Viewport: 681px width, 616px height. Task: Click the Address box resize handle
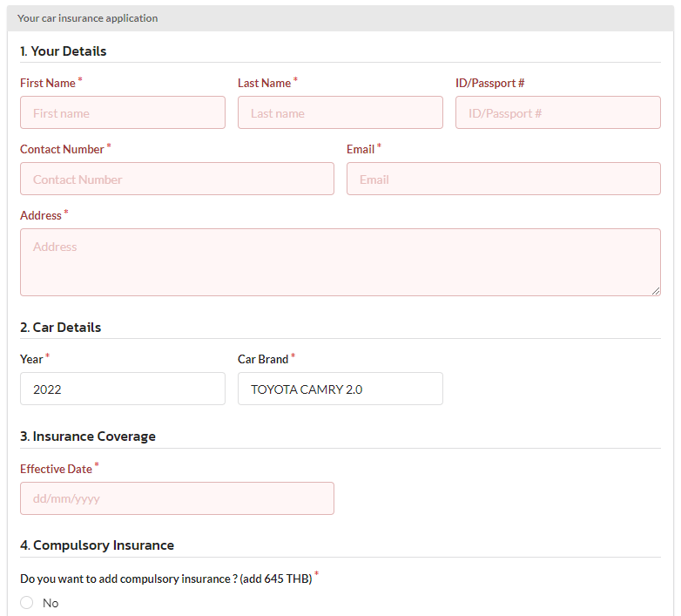click(655, 290)
